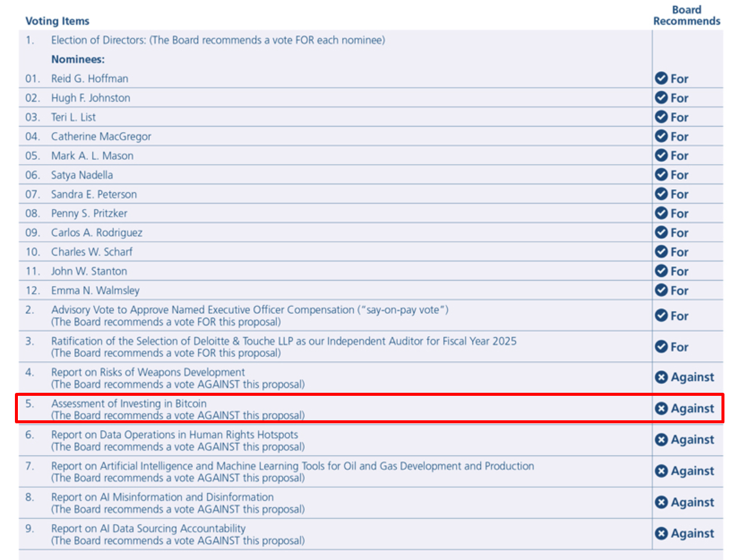The image size is (737, 560).
Task: Click the Against X icon for Weapons Development report
Action: click(661, 377)
